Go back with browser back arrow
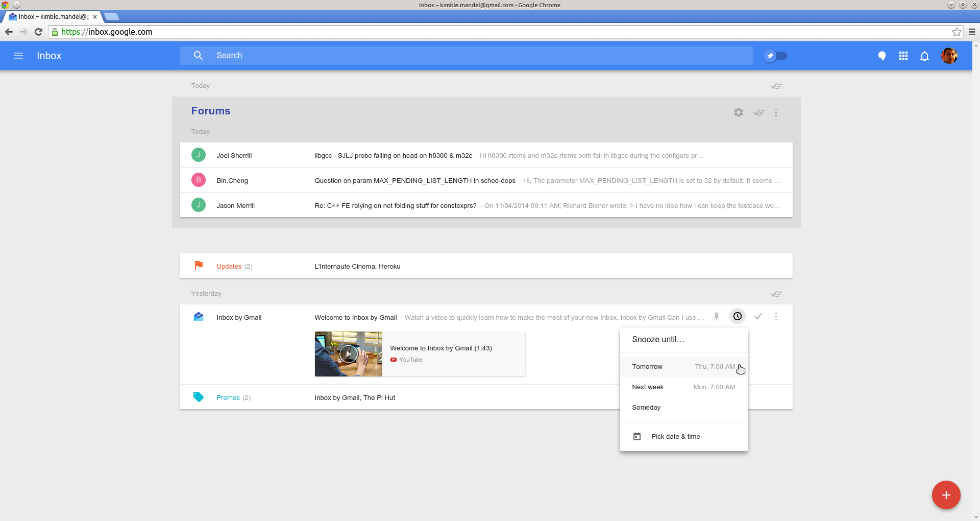Viewport: 980px width, 521px height. [9, 32]
